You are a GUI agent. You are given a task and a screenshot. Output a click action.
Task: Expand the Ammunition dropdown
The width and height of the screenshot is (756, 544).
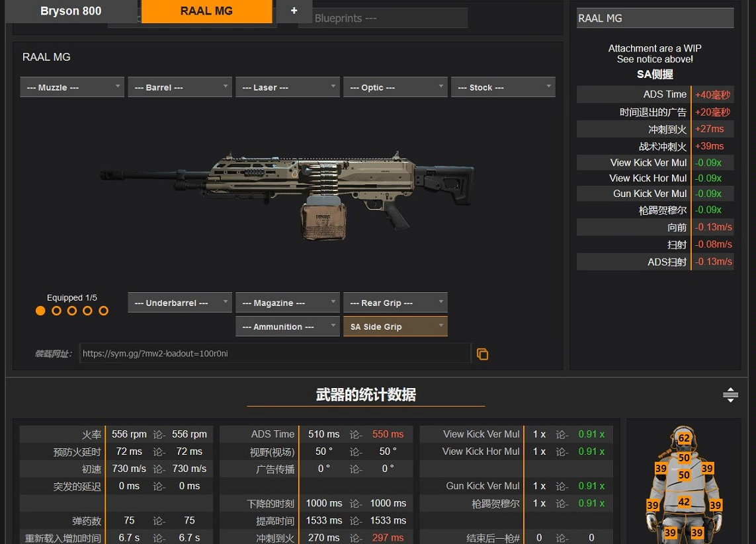pyautogui.click(x=287, y=327)
